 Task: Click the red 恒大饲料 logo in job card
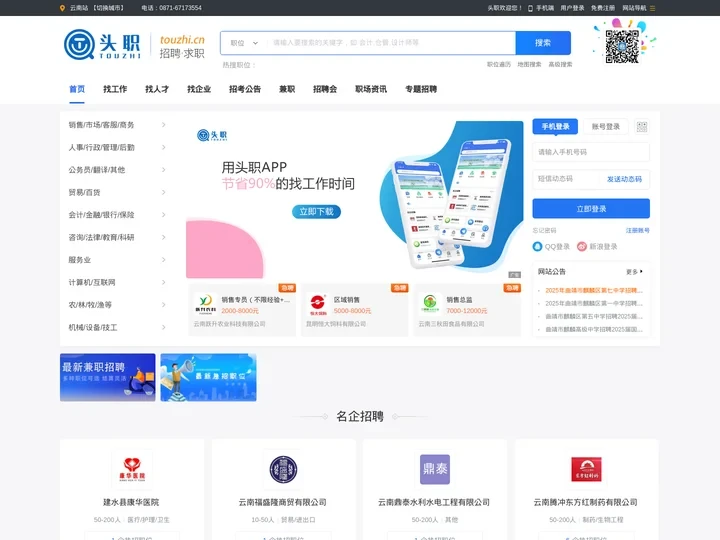318,304
